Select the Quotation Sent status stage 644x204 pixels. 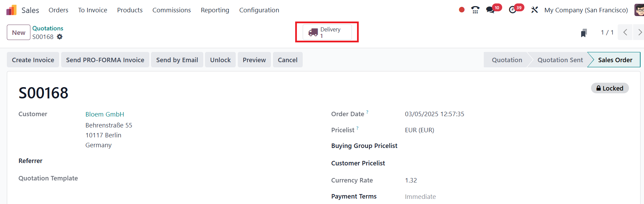560,60
